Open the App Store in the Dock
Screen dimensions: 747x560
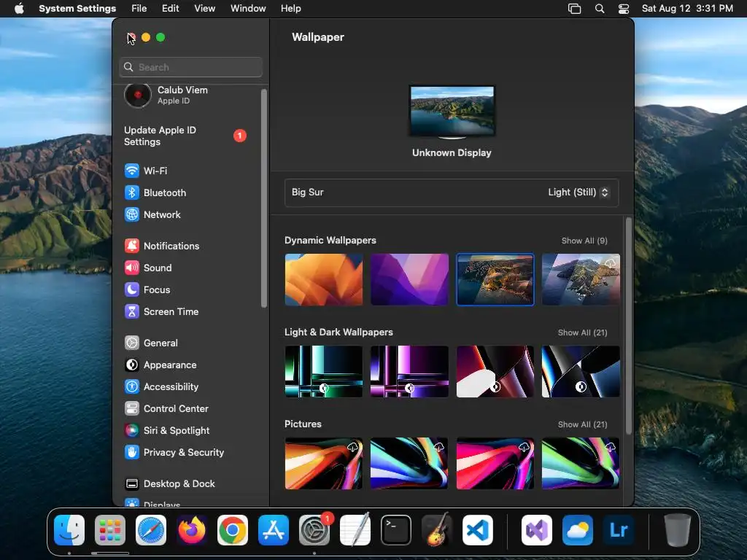274,530
